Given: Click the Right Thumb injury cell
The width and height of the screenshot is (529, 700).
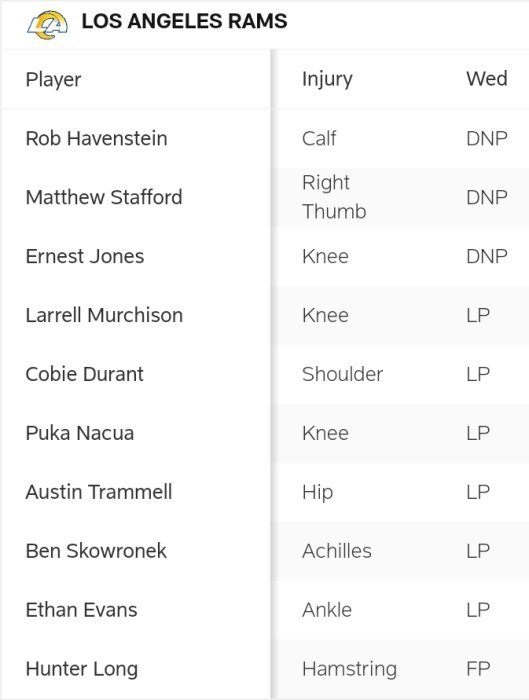Looking at the screenshot, I should tap(334, 197).
